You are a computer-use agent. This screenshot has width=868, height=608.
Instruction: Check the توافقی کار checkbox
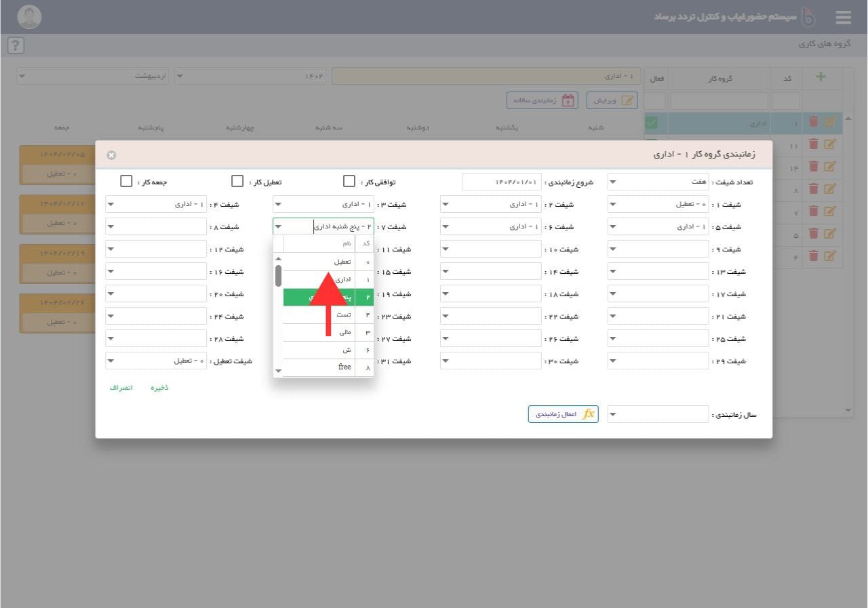coord(349,182)
